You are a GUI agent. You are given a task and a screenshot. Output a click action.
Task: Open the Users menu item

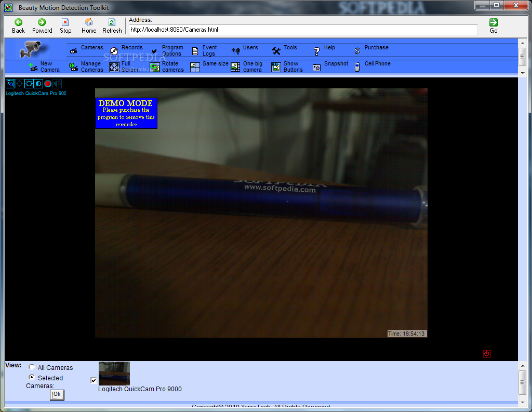click(250, 47)
